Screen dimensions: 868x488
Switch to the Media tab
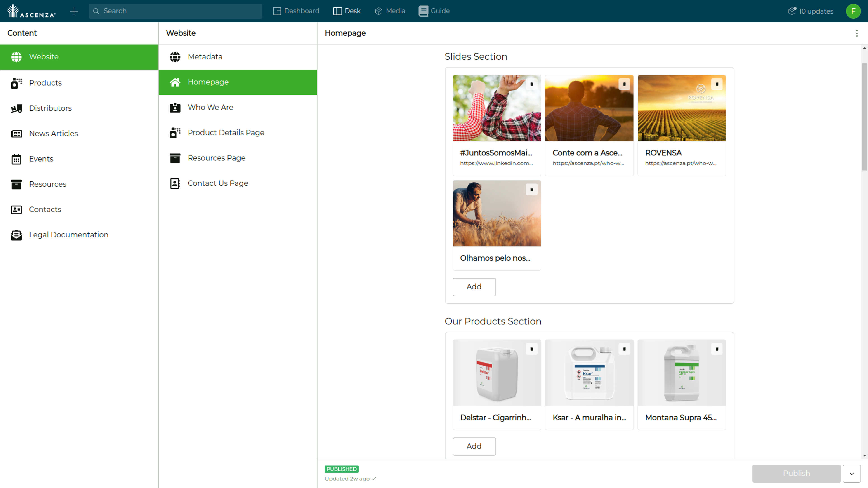point(390,11)
